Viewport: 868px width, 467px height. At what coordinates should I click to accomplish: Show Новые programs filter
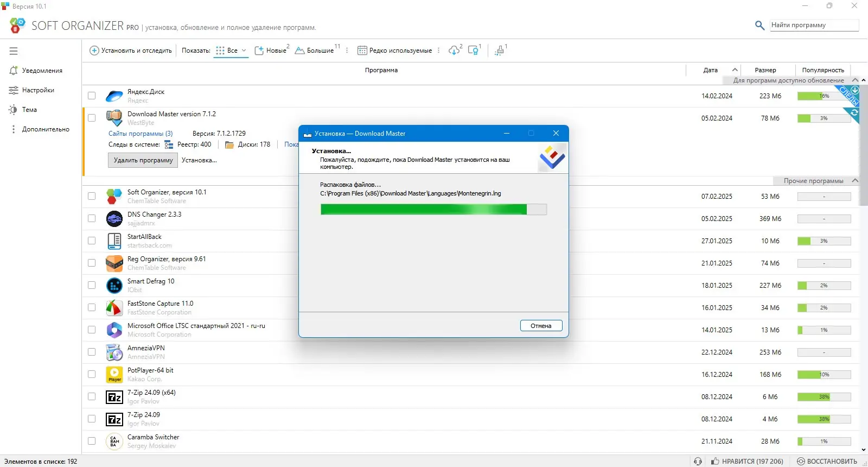click(x=271, y=51)
